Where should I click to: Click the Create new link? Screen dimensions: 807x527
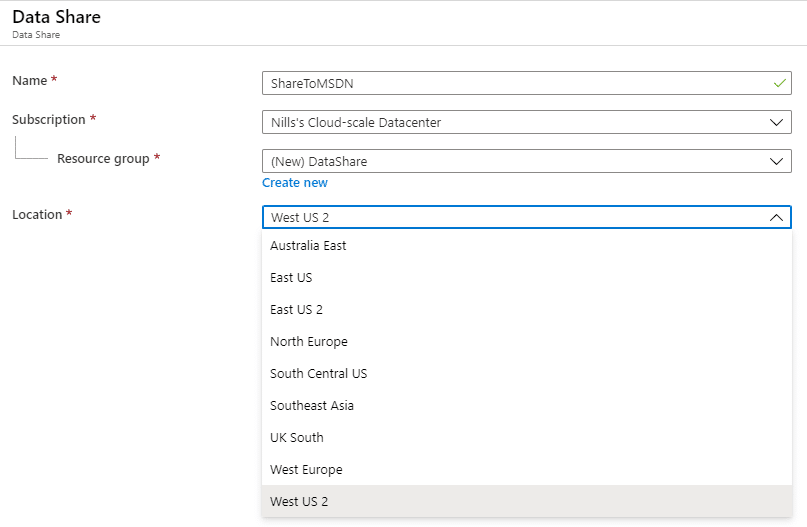[295, 183]
